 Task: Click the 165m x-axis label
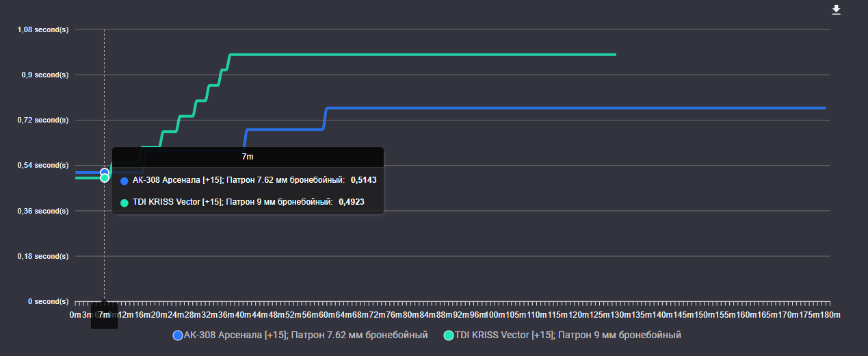pos(768,314)
